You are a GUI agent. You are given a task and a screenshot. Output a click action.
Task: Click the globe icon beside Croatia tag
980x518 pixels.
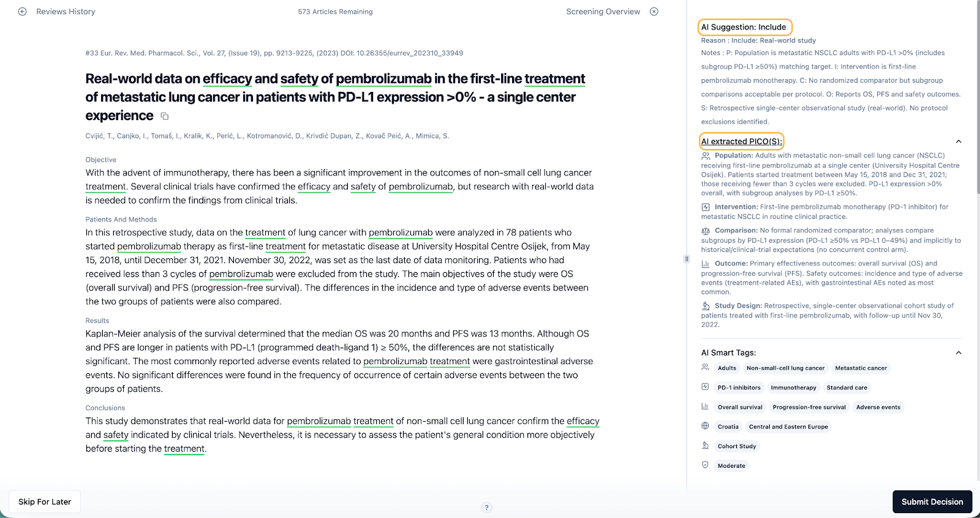[x=705, y=426]
